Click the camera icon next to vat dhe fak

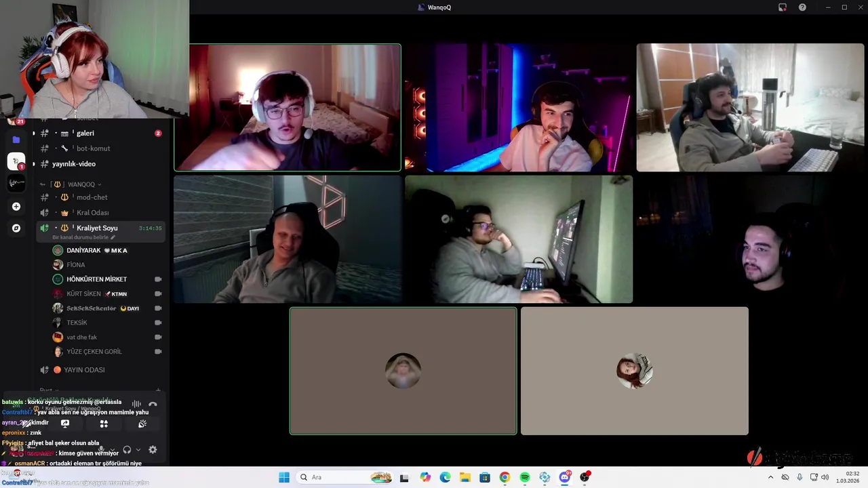click(158, 337)
